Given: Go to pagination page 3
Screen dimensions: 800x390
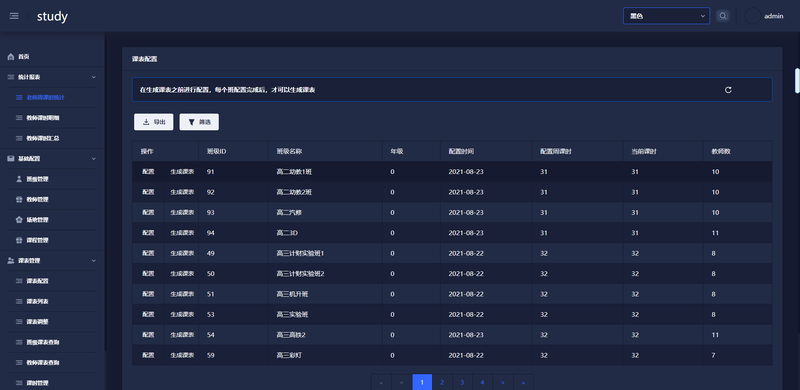Looking at the screenshot, I should (462, 382).
